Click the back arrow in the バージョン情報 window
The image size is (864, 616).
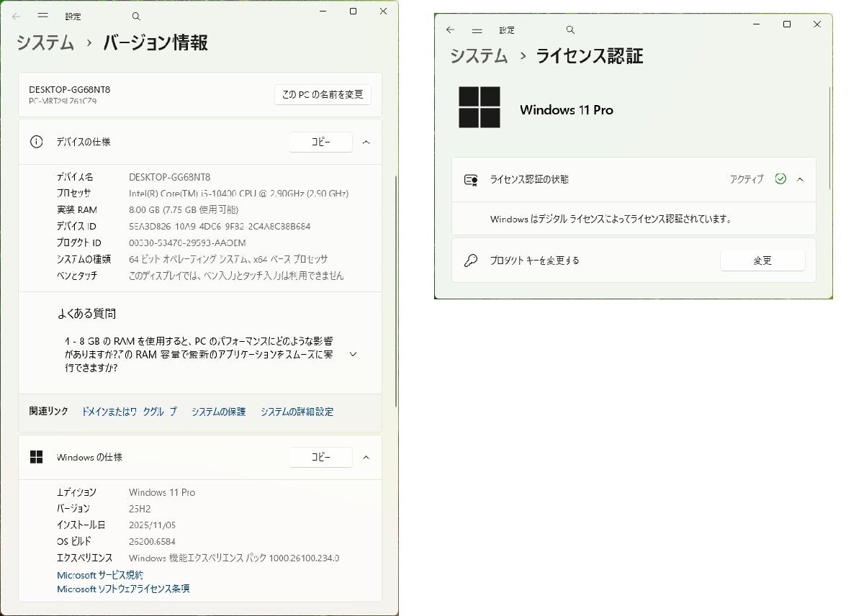coord(16,16)
